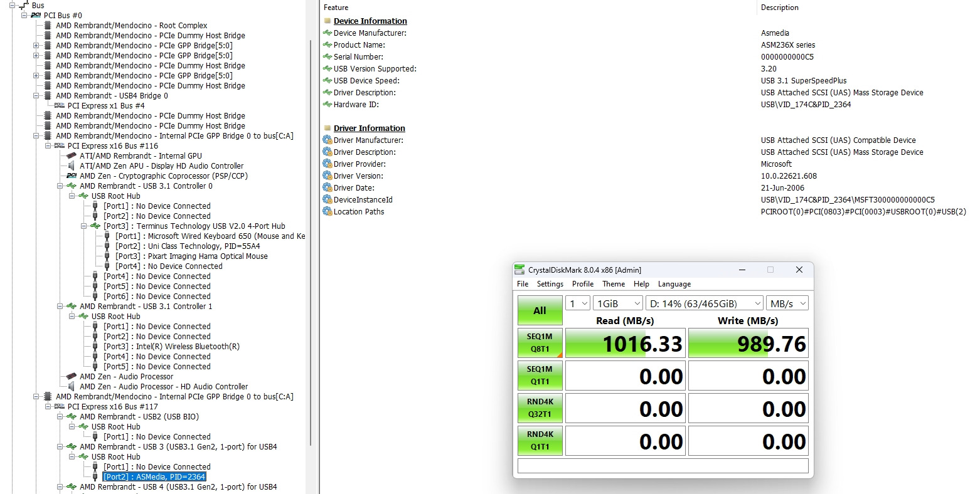The image size is (980, 494).
Task: Start all benchmarks with the All button
Action: coord(540,310)
